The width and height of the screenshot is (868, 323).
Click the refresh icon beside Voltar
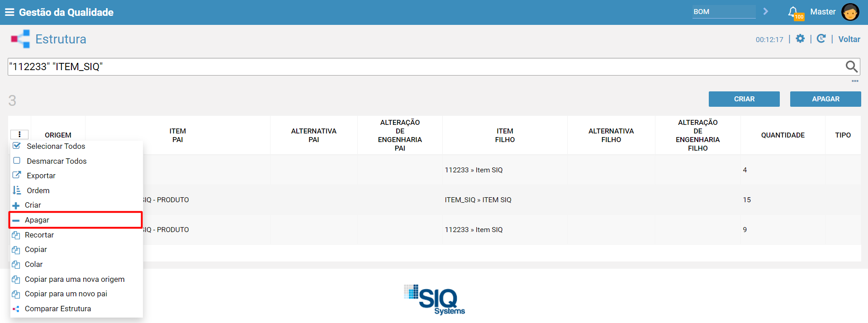click(821, 39)
